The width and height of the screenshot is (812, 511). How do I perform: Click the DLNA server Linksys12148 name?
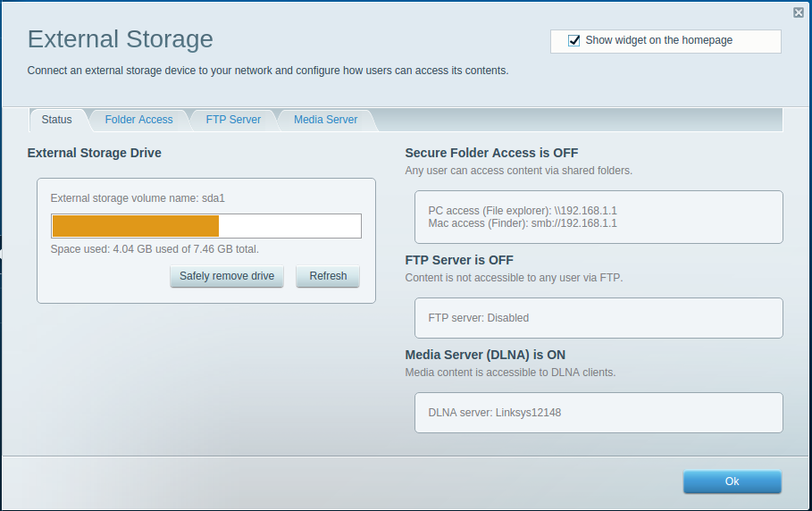[x=494, y=413]
